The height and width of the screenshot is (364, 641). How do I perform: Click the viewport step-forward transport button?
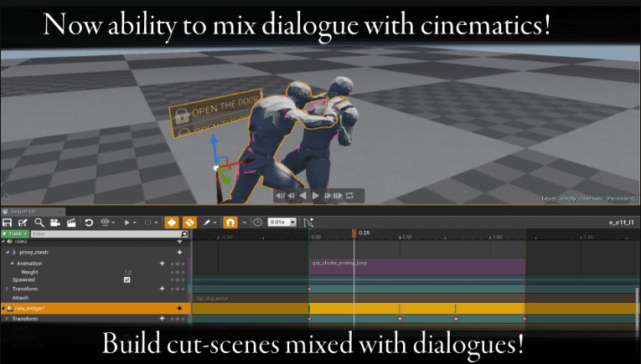(x=328, y=196)
